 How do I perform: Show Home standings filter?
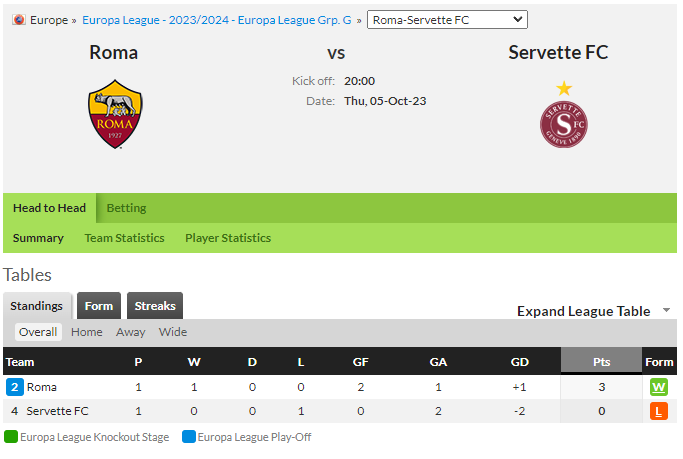[x=87, y=332]
